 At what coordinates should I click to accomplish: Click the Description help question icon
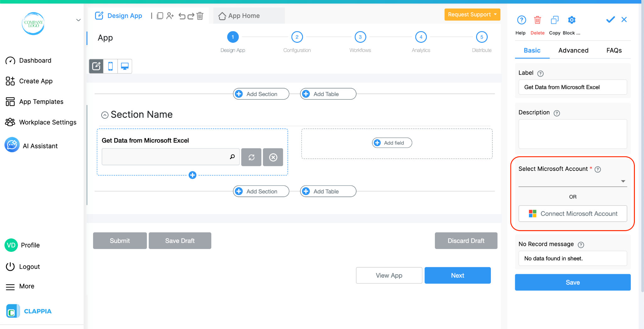click(x=557, y=113)
